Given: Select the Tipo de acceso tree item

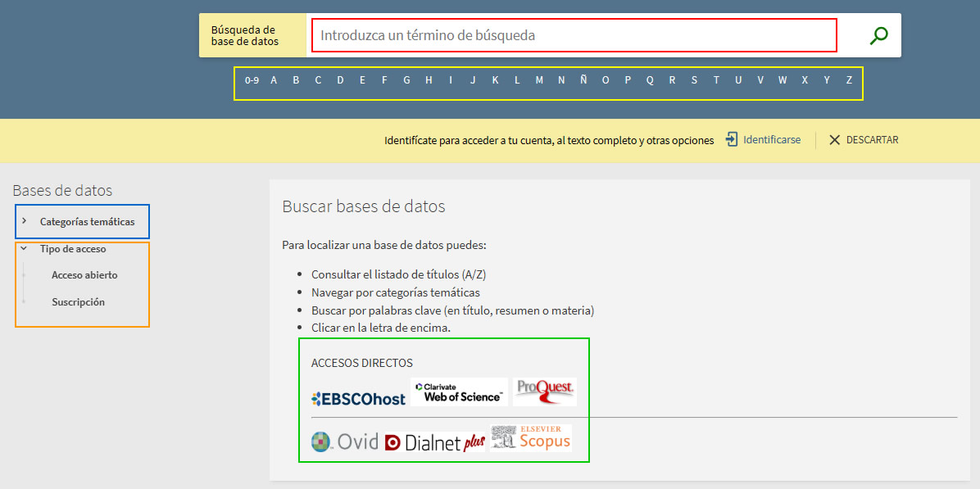Looking at the screenshot, I should [72, 248].
